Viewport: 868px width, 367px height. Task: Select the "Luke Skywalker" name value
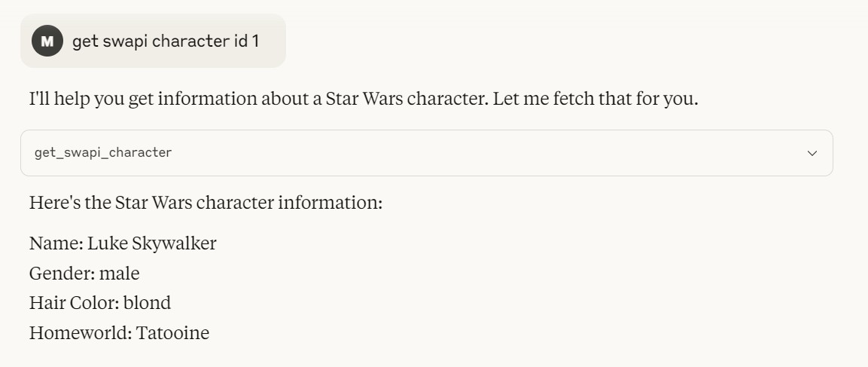click(x=152, y=244)
